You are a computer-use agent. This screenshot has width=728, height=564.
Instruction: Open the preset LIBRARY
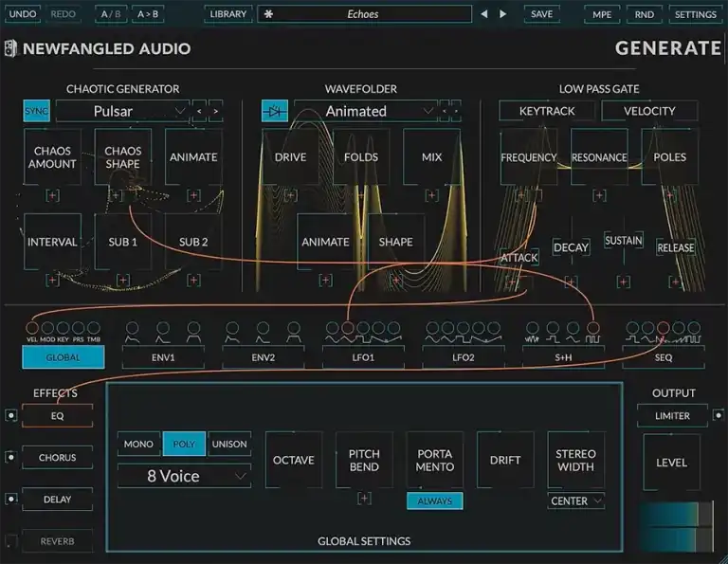point(227,14)
